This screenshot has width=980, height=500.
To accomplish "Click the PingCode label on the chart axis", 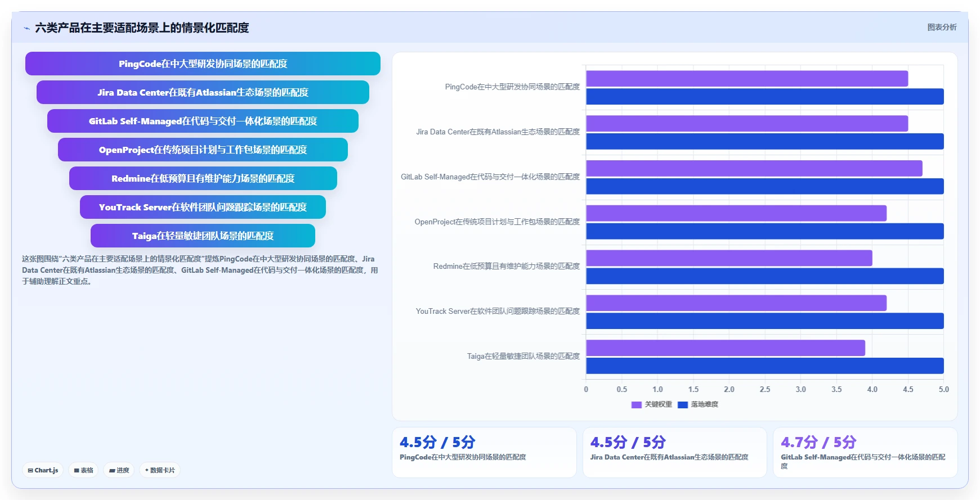I will [x=512, y=87].
